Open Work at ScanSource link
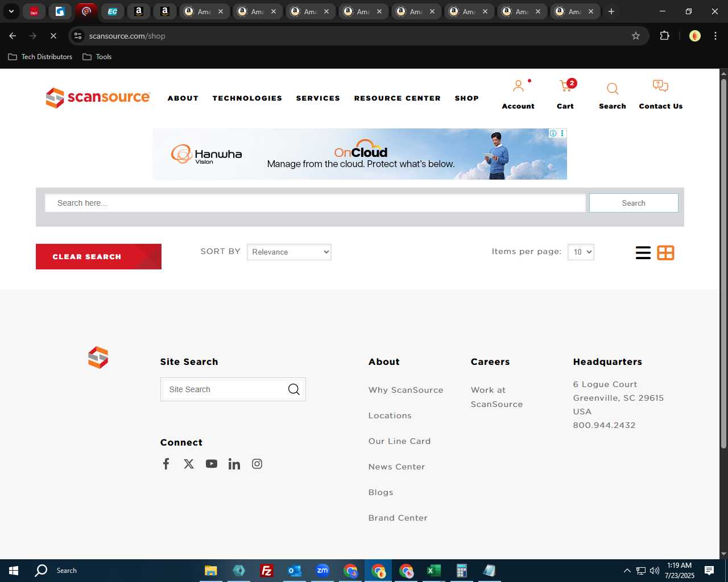 tap(497, 397)
